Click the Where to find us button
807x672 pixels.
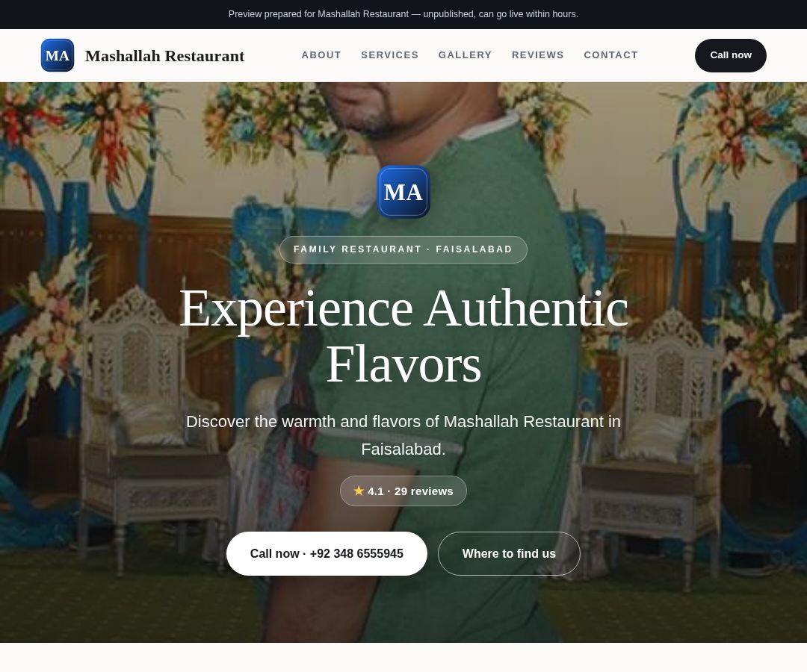[x=509, y=554]
